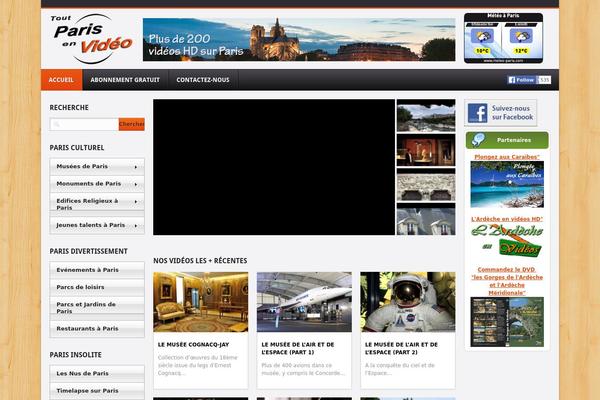
Task: Open the Commandez le DVD Gorges link
Action: tap(507, 281)
